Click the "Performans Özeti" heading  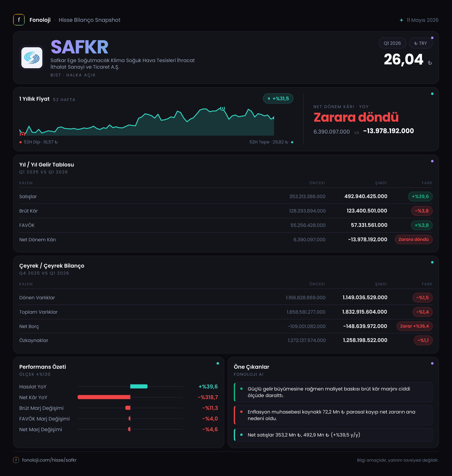43,367
